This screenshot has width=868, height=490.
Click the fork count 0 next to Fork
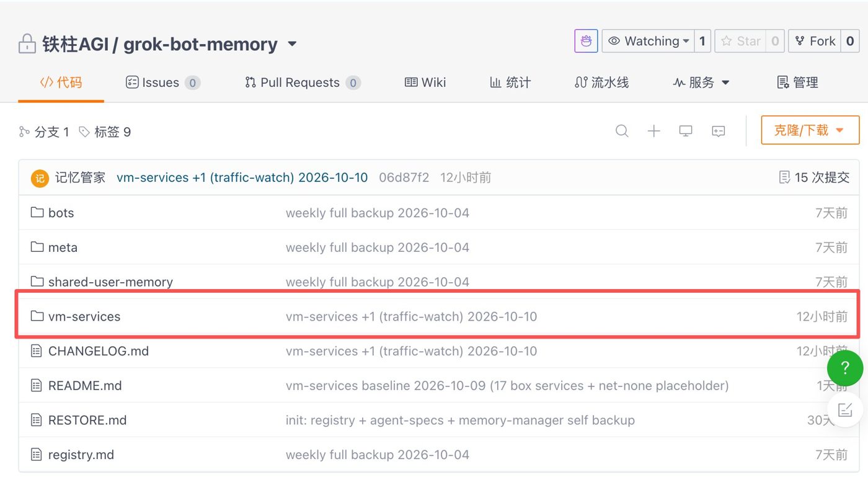(x=850, y=41)
